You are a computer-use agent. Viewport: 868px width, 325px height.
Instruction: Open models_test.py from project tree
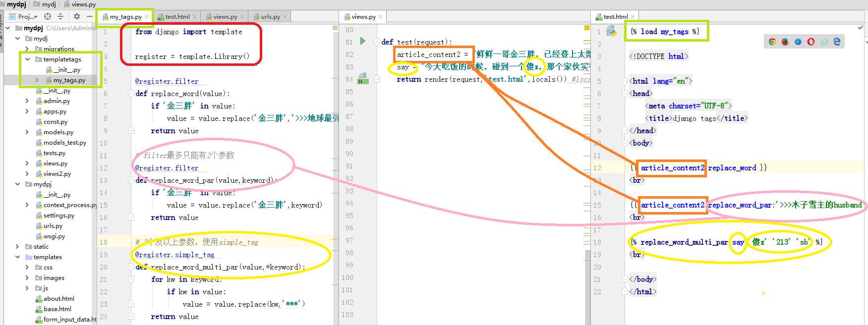tap(61, 142)
